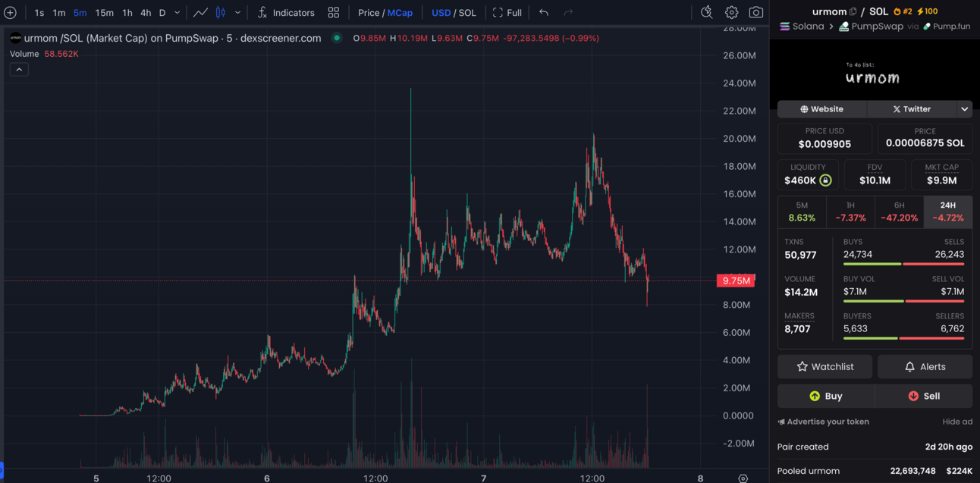Click the Volume 58.562K indicator label
The height and width of the screenshot is (483, 980).
click(44, 54)
